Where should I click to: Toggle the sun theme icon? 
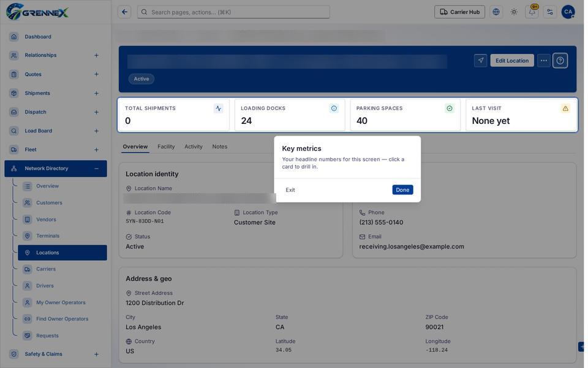(x=514, y=12)
